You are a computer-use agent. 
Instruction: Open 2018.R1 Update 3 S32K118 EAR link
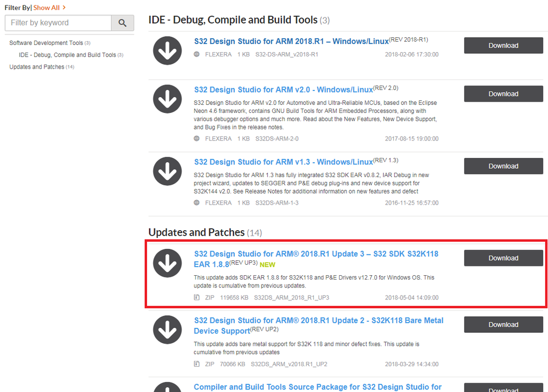(316, 259)
